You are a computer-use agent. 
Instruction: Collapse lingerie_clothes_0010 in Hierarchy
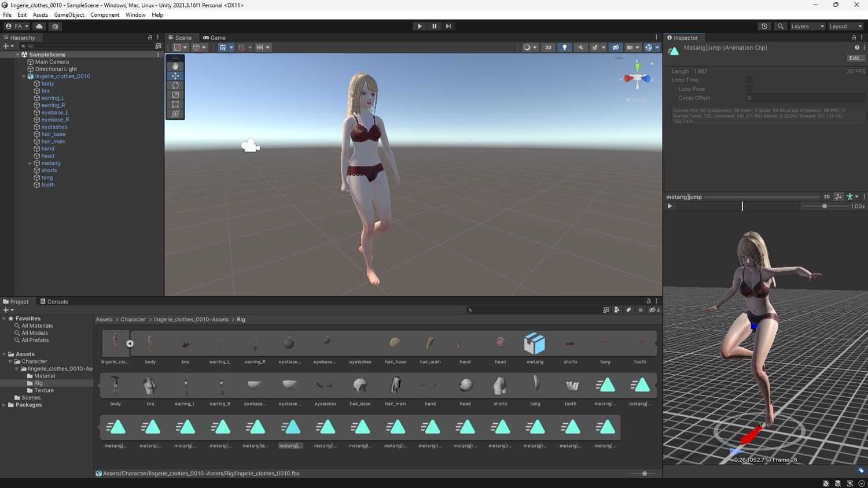[x=24, y=76]
